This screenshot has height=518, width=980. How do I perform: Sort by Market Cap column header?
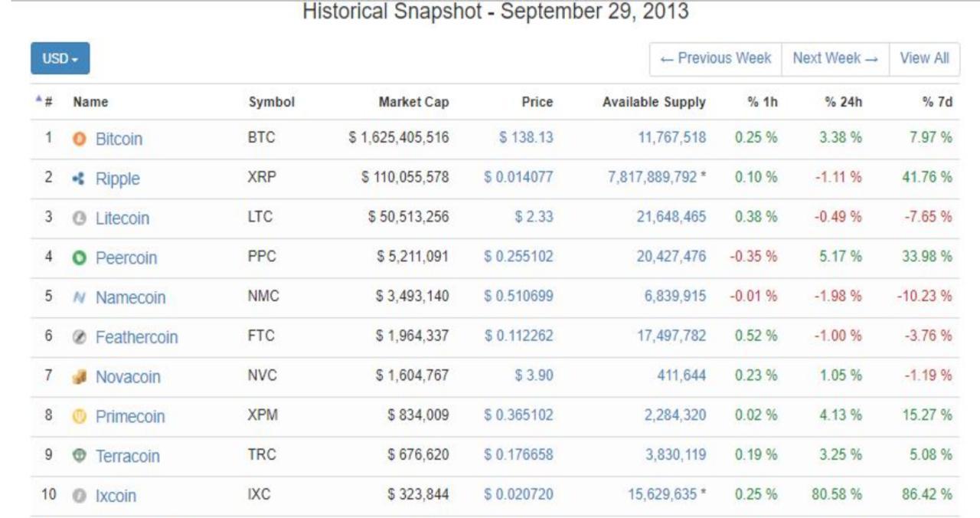coord(413,102)
